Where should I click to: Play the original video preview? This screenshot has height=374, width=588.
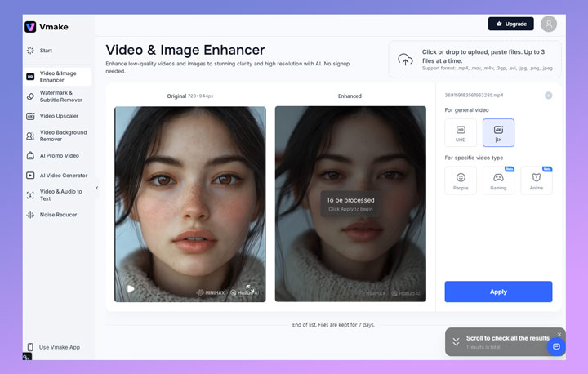pos(131,289)
